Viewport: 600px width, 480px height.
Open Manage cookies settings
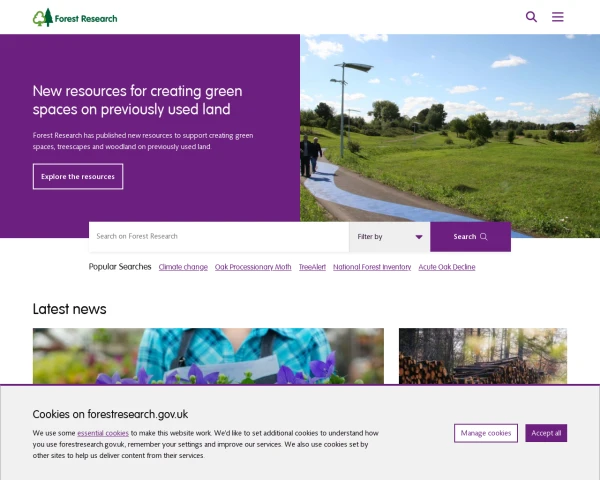[486, 433]
